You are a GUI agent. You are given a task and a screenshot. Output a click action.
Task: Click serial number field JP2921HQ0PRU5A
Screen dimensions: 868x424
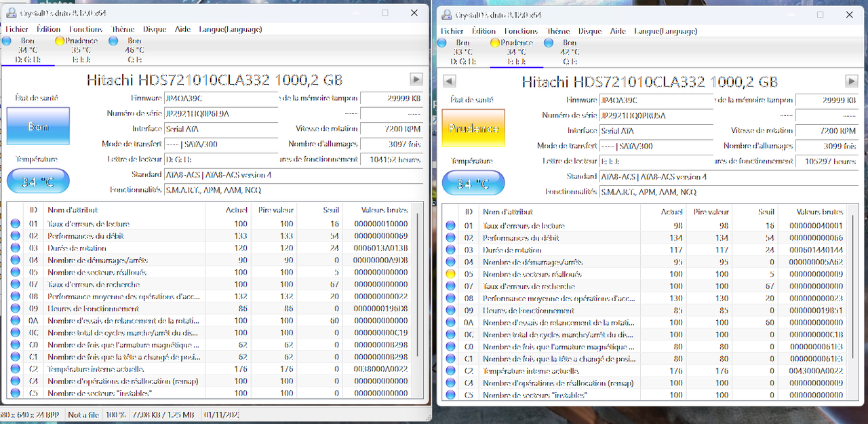point(656,115)
